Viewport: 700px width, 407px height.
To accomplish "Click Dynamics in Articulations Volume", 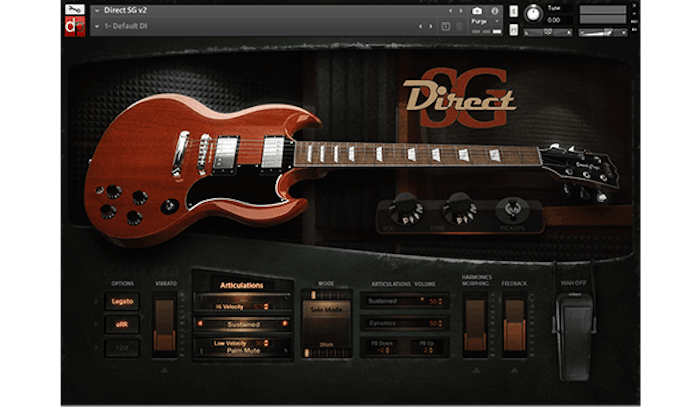I will click(x=382, y=323).
